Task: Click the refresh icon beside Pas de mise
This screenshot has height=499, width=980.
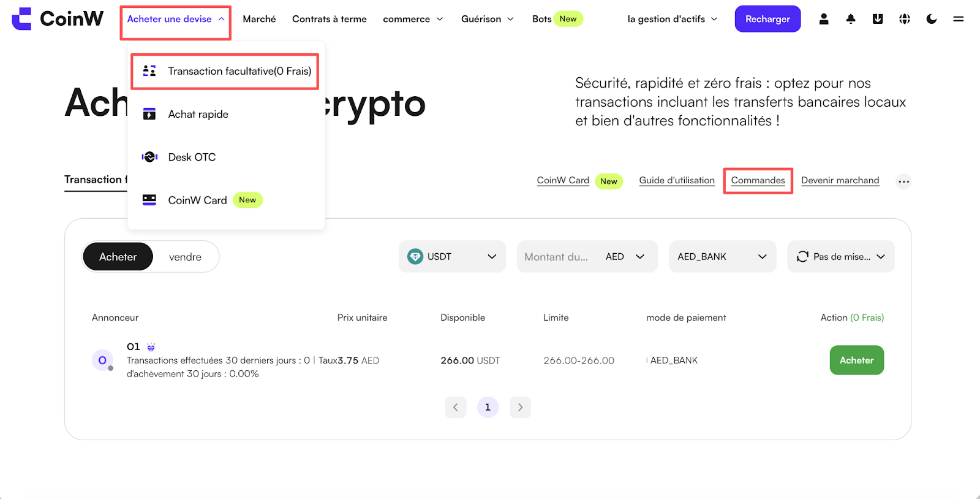Action: (x=802, y=257)
